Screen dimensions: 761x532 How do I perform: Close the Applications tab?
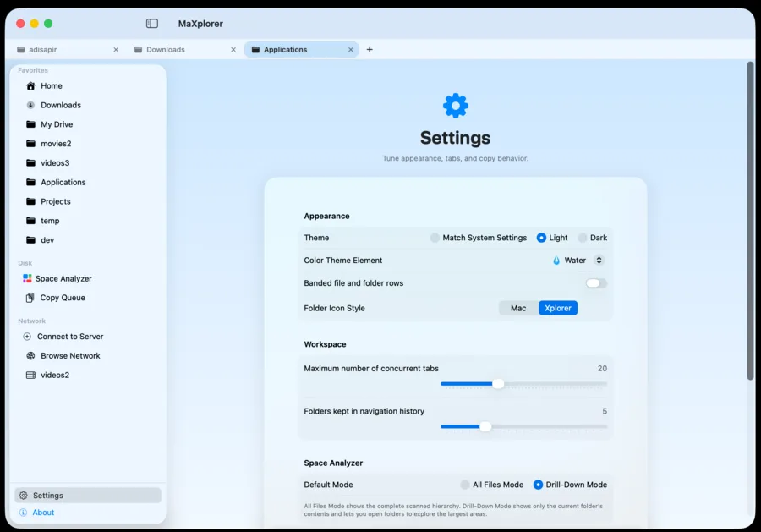pyautogui.click(x=350, y=50)
